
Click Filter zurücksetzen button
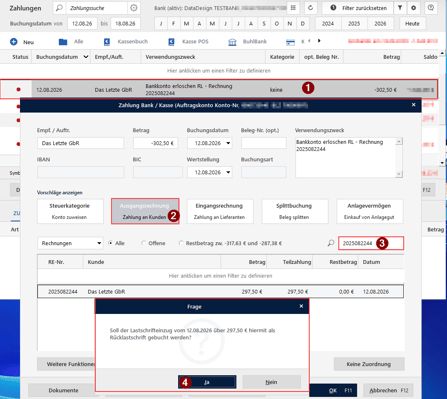[358, 8]
